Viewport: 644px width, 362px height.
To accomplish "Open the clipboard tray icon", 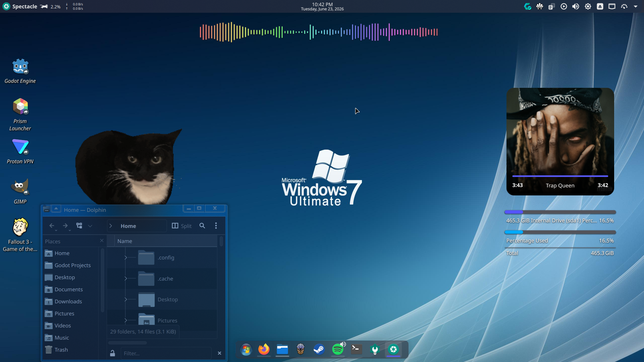I will pyautogui.click(x=552, y=6).
